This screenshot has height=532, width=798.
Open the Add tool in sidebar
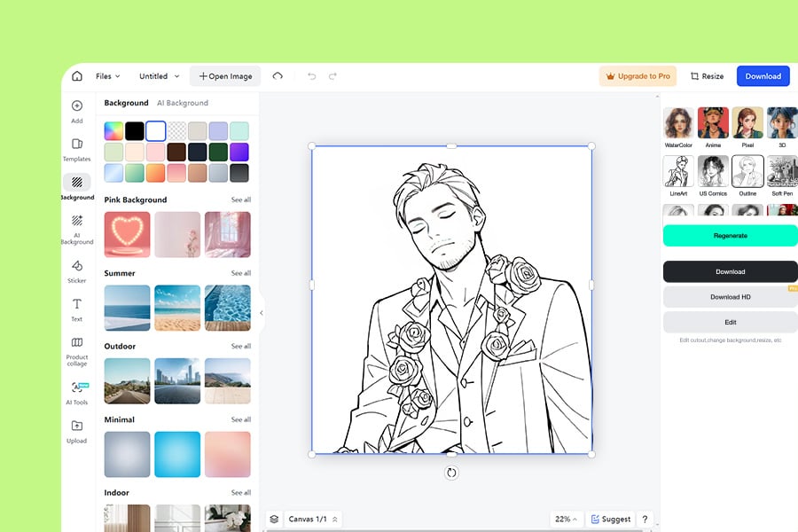click(77, 112)
